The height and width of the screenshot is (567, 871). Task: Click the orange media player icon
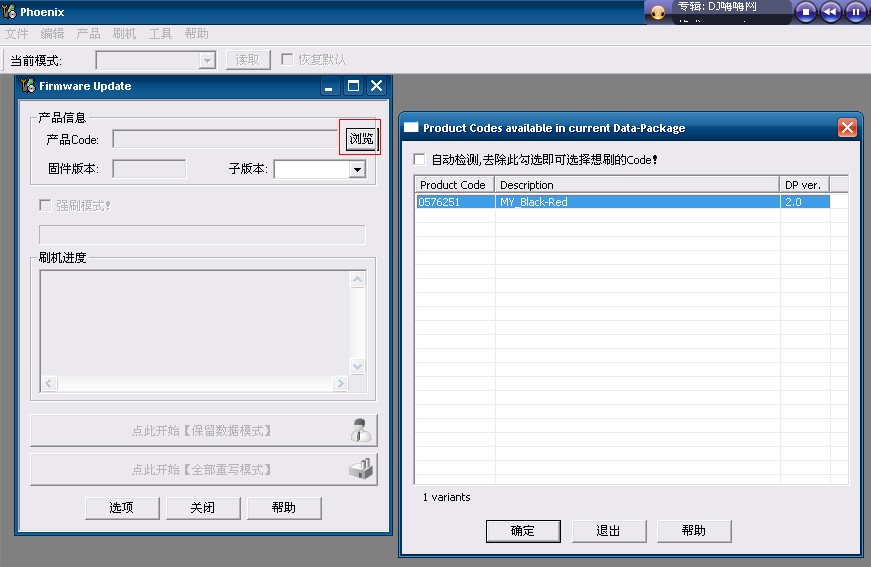658,13
